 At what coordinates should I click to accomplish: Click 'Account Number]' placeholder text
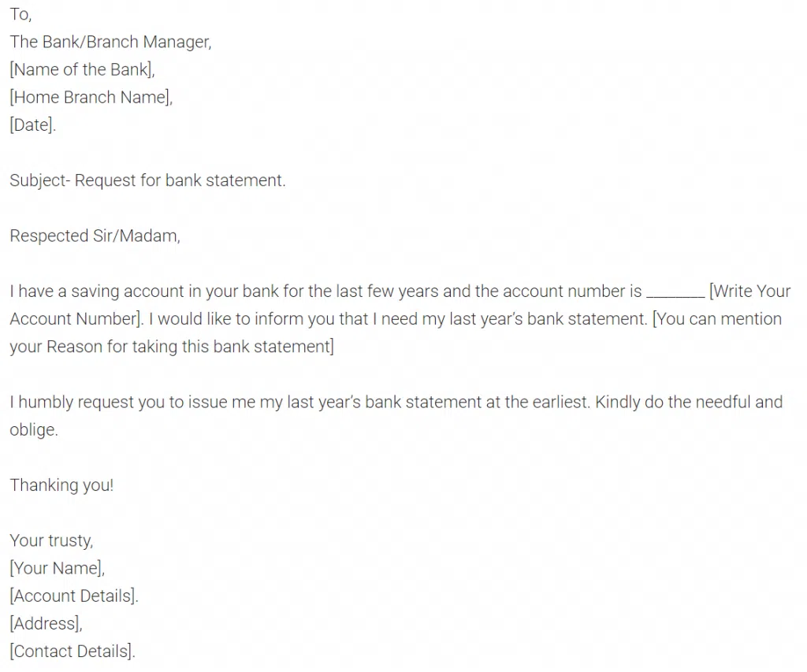tap(76, 320)
